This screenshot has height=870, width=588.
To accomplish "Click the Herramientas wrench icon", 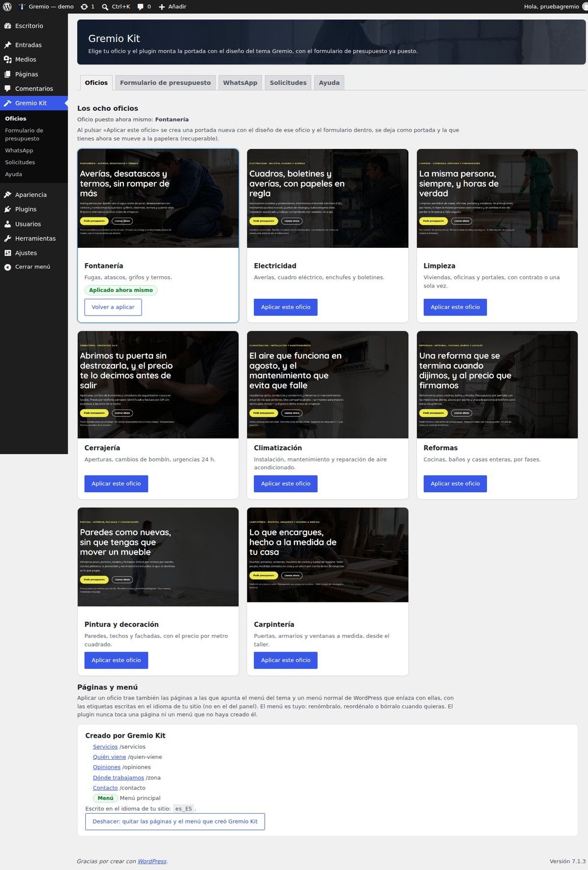I will (x=7, y=239).
